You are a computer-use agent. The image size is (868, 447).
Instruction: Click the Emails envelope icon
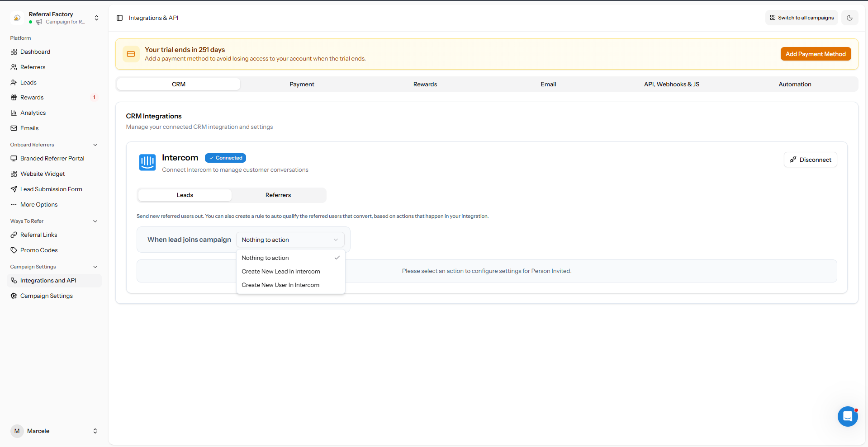tap(14, 128)
